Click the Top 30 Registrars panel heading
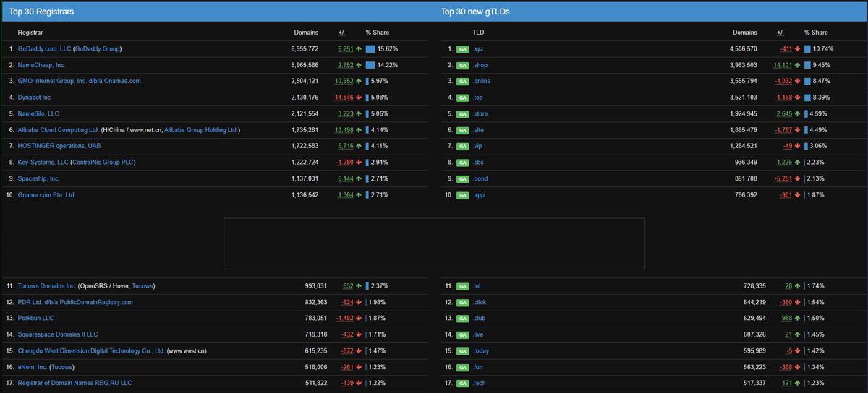Screen dimensions: 868x393 [x=41, y=12]
